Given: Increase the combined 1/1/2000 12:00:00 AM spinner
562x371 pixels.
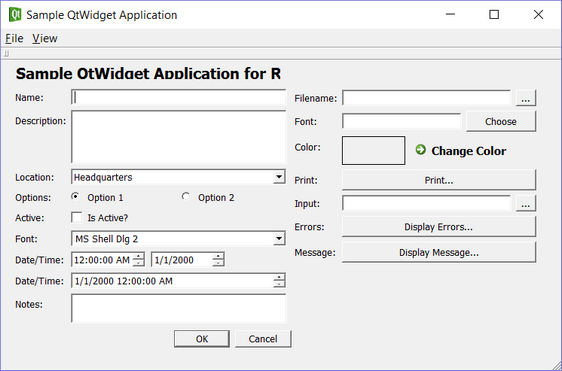Looking at the screenshot, I should (x=279, y=277).
